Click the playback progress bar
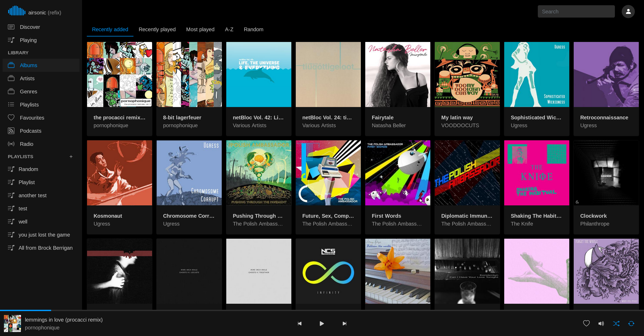The image size is (644, 336). tap(322, 310)
